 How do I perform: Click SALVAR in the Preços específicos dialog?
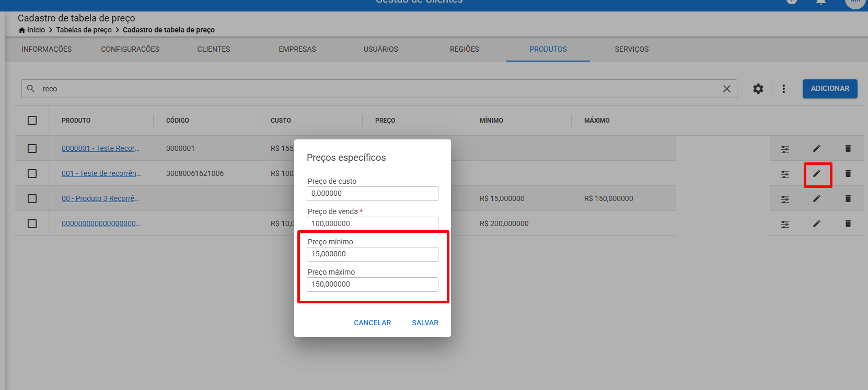(425, 323)
